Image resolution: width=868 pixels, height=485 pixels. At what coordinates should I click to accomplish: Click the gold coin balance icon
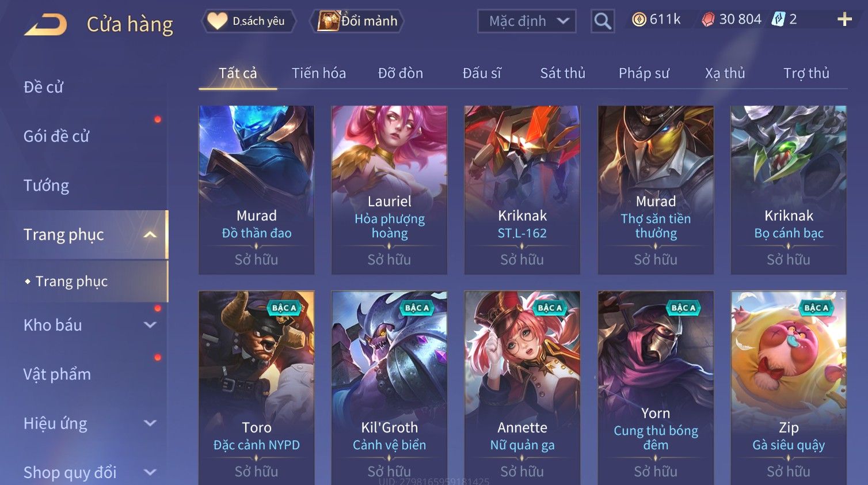(x=639, y=20)
